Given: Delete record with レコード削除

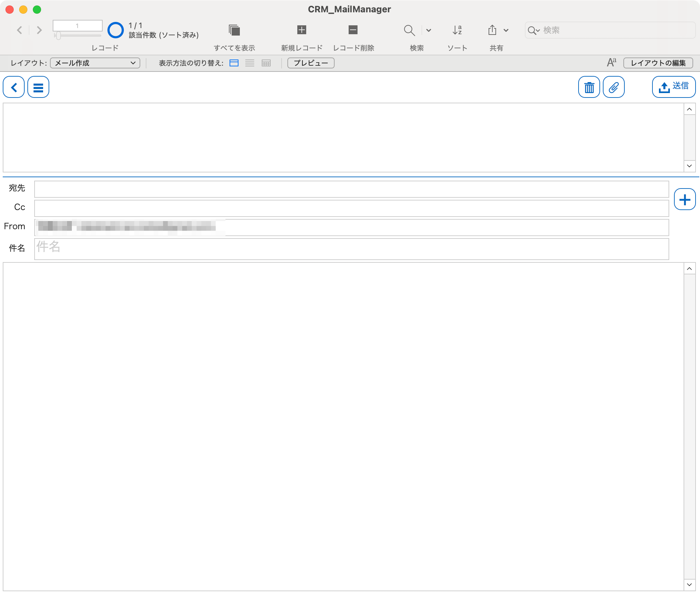Looking at the screenshot, I should tap(353, 30).
